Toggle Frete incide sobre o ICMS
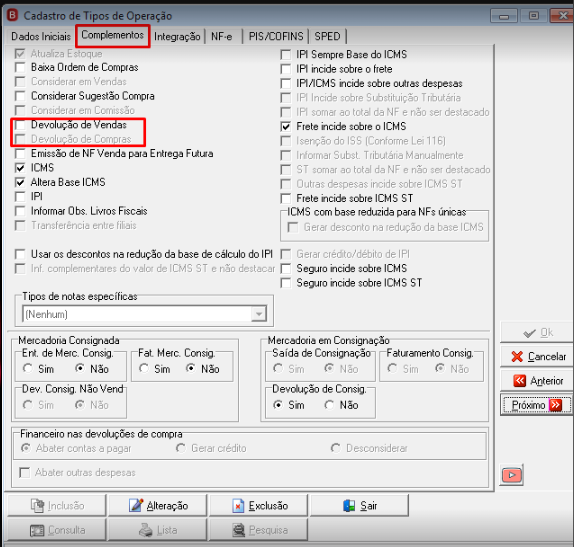The width and height of the screenshot is (574, 547). pos(286,127)
